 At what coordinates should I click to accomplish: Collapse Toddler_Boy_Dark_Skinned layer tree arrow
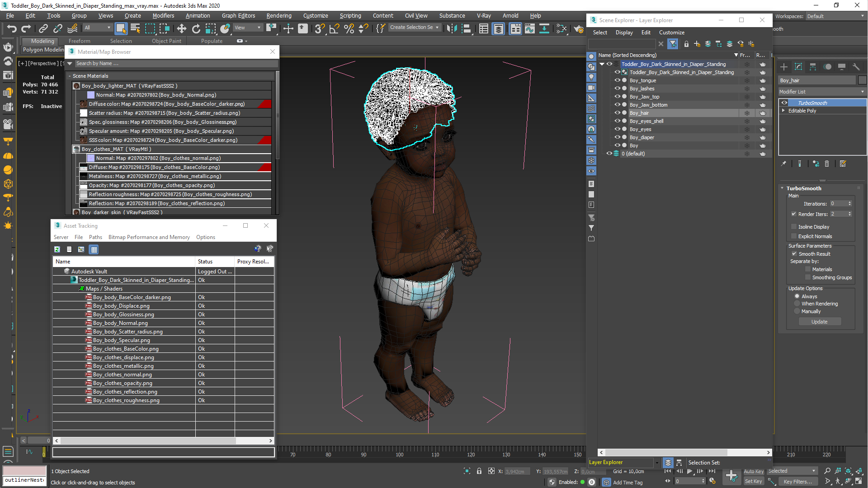tap(602, 64)
